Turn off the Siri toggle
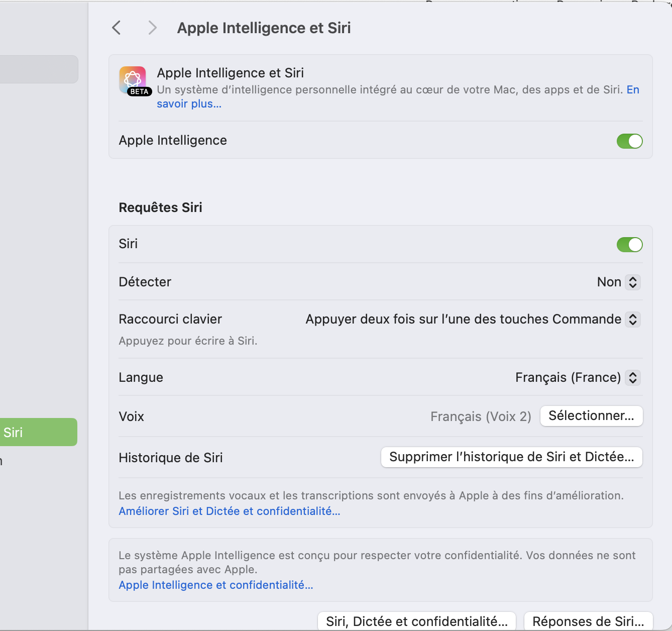 pyautogui.click(x=629, y=245)
